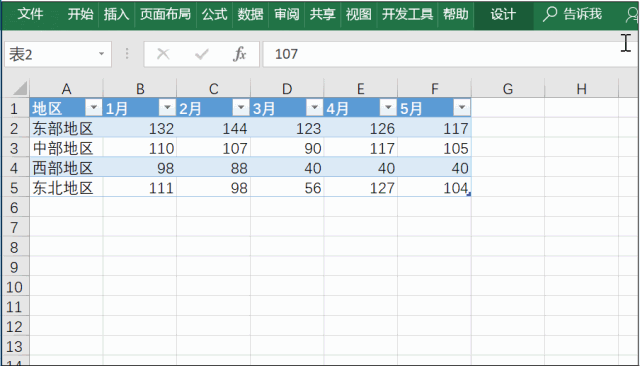
Task: Select column F header
Action: (x=434, y=89)
